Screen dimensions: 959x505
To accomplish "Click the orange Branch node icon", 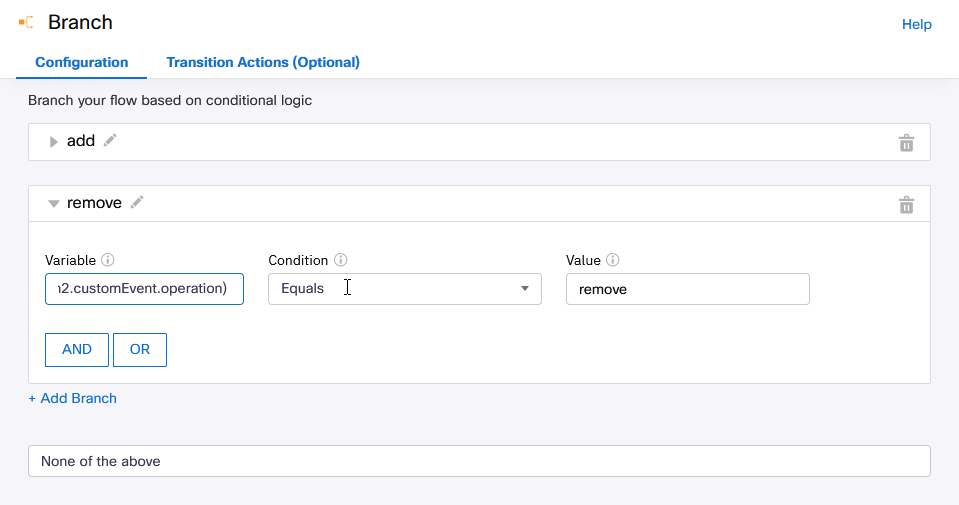I will tap(26, 22).
